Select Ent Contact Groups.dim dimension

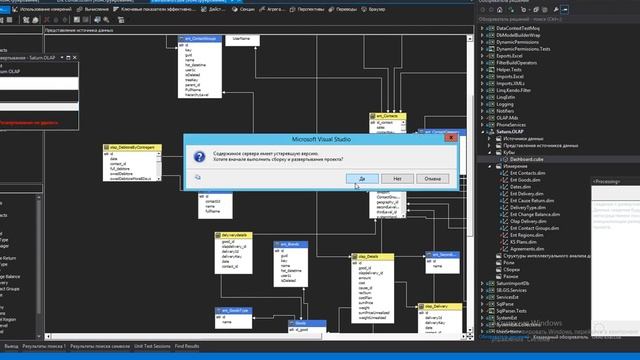coord(534,229)
